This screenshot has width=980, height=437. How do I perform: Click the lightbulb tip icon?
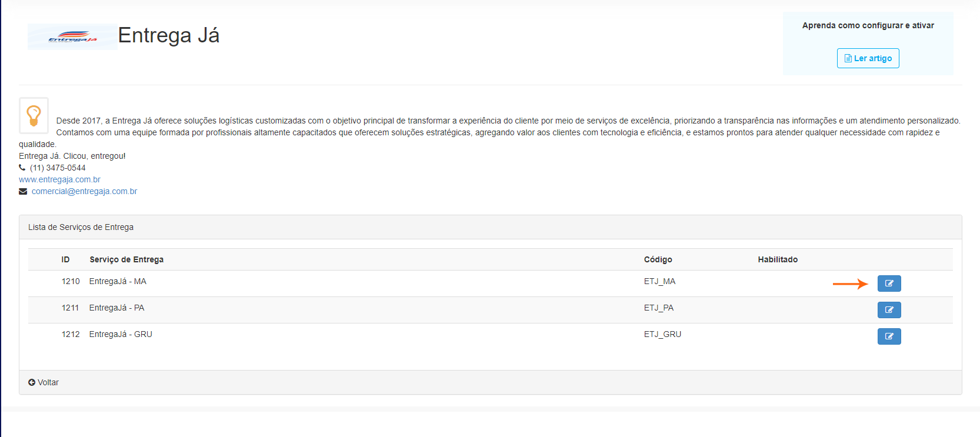pos(34,115)
